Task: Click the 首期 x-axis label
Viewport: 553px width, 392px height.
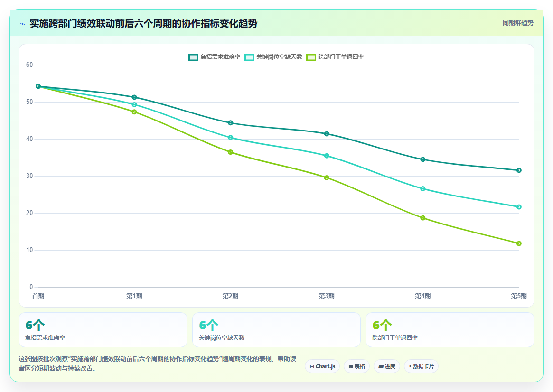Action: (x=38, y=296)
